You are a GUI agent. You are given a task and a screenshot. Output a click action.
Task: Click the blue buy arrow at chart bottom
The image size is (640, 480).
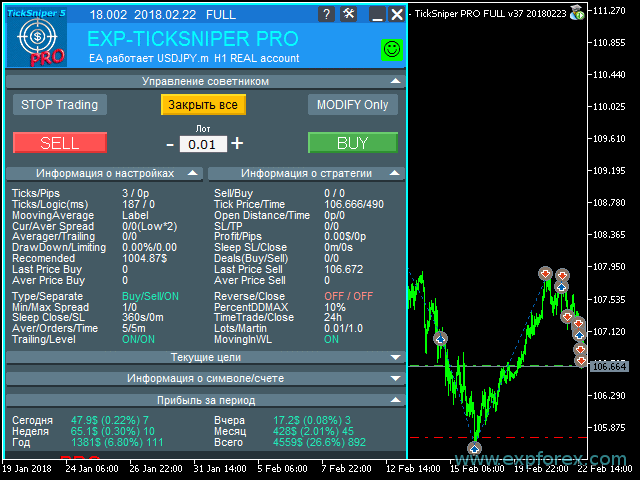point(474,449)
